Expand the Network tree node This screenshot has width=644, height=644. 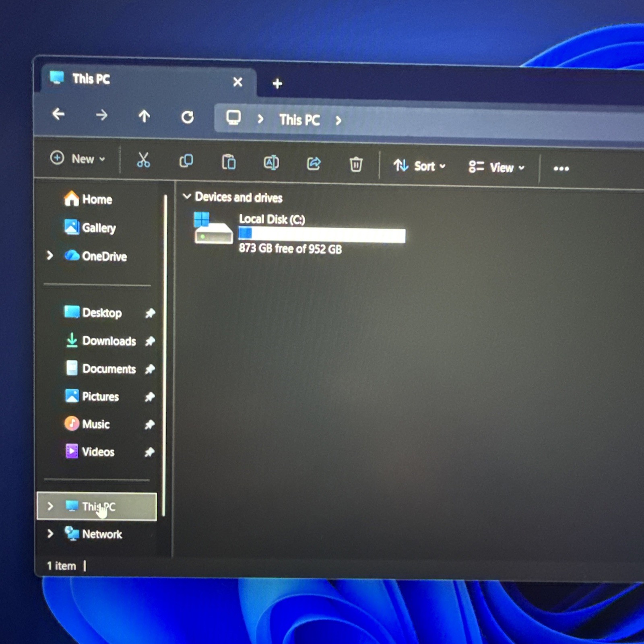click(x=50, y=534)
